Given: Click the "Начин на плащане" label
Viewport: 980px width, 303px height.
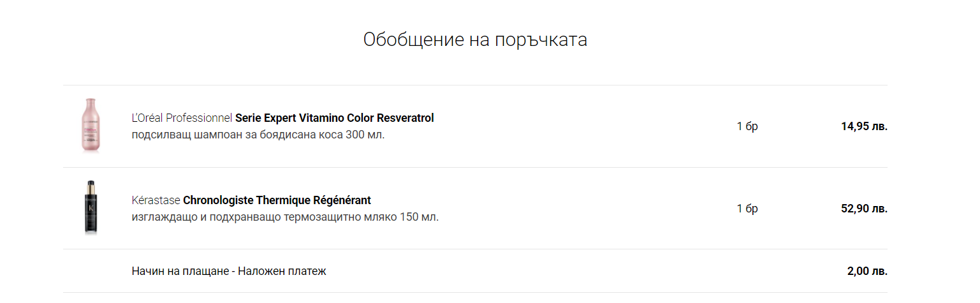Looking at the screenshot, I should (x=179, y=271).
